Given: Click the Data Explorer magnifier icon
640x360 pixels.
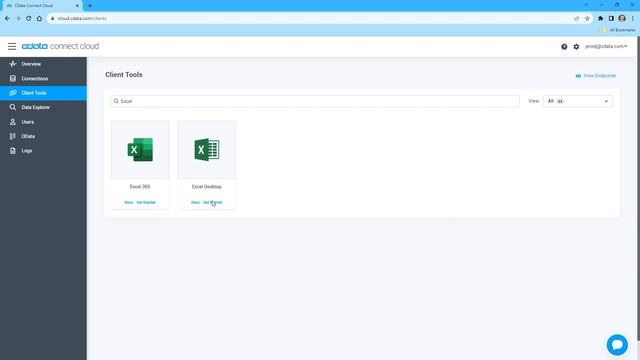Looking at the screenshot, I should tap(13, 107).
